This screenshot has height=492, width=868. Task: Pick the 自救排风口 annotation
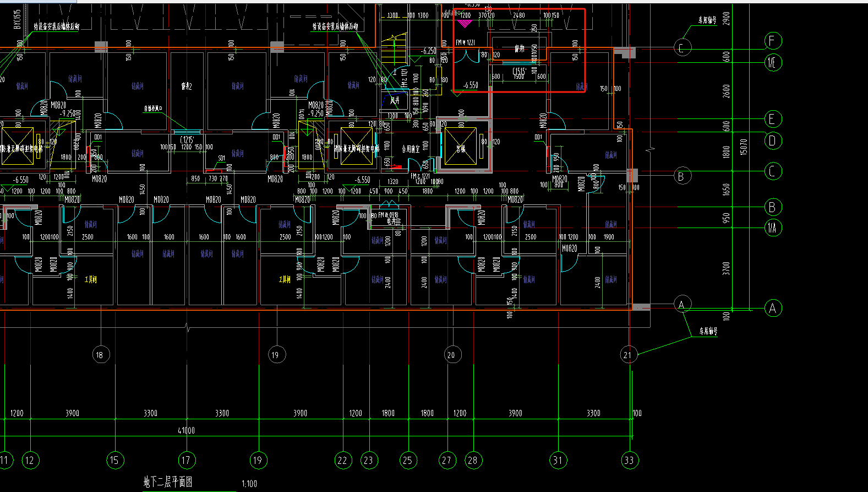tap(153, 109)
